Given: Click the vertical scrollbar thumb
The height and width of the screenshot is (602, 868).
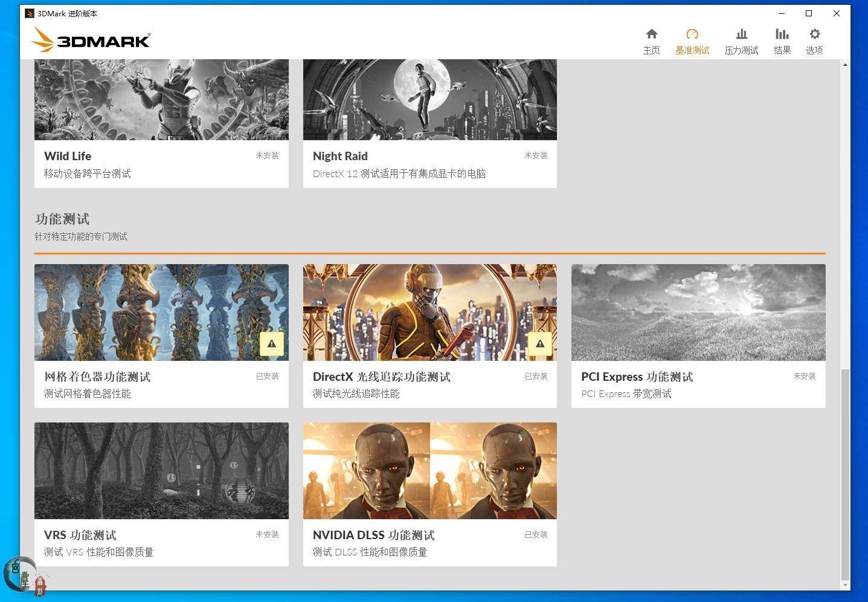Looking at the screenshot, I should [x=845, y=474].
